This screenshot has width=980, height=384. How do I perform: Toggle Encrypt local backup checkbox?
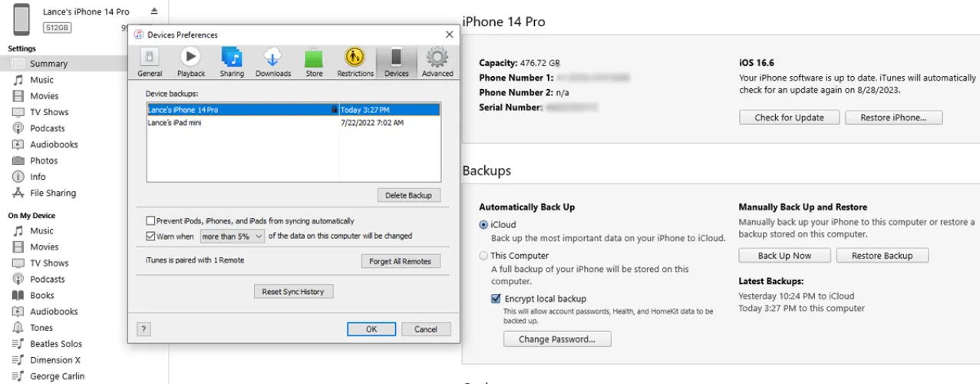point(496,299)
